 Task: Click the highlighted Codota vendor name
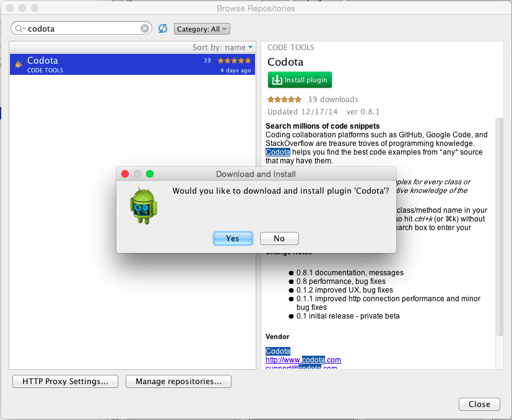pos(278,351)
